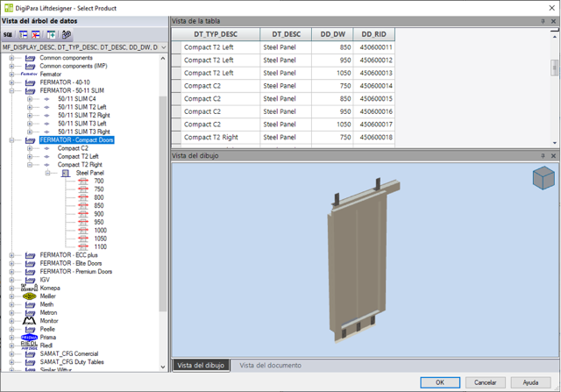Click the arrow icon beside 50/11 SLIM C4

(46, 99)
